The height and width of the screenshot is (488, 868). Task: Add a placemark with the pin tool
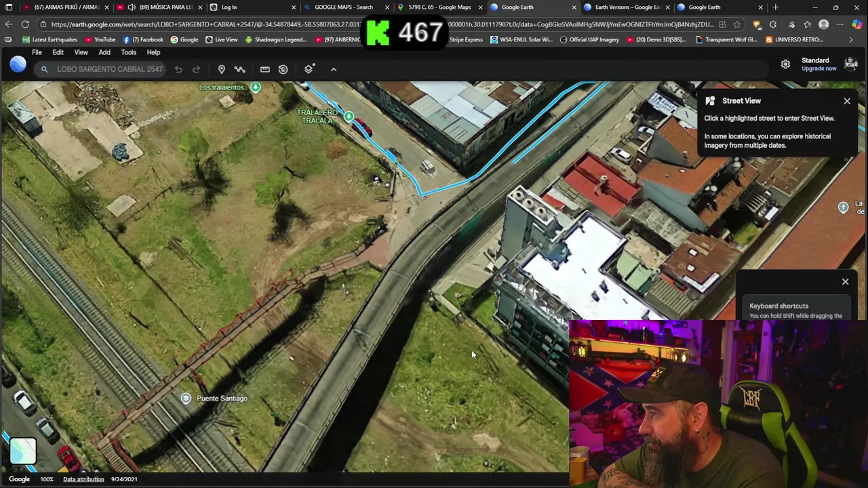coord(221,69)
